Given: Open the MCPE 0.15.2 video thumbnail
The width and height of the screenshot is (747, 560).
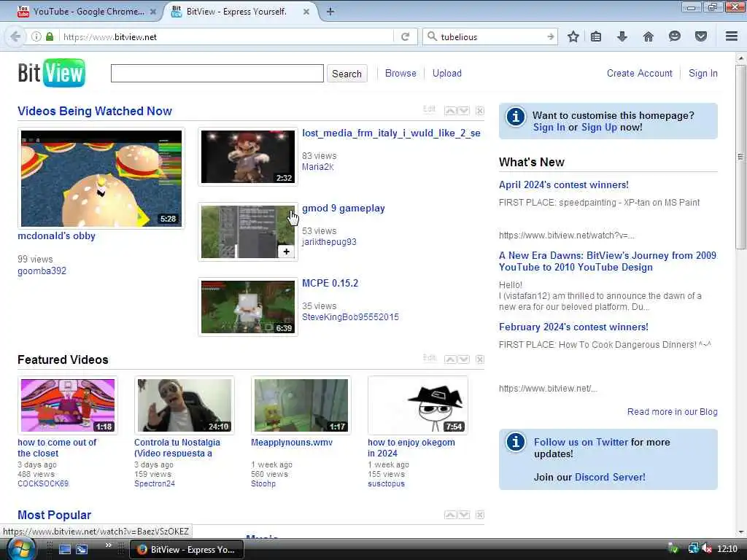Looking at the screenshot, I should click(x=248, y=307).
